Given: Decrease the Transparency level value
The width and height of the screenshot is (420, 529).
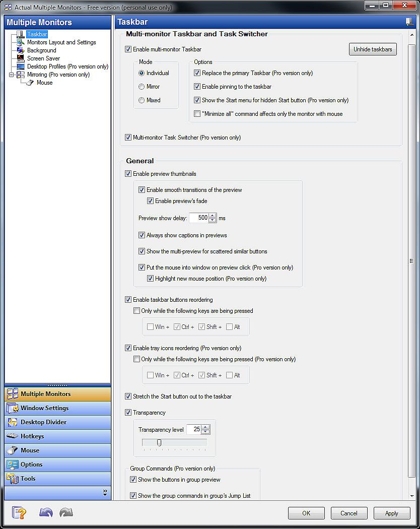Looking at the screenshot, I should (205, 432).
